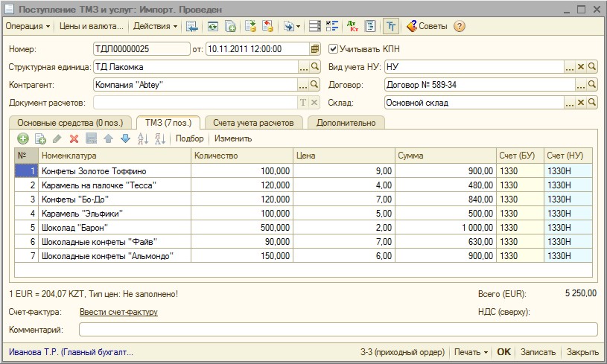Open calendar picker beside the date field
Screen dimensions: 607x364
click(x=315, y=48)
